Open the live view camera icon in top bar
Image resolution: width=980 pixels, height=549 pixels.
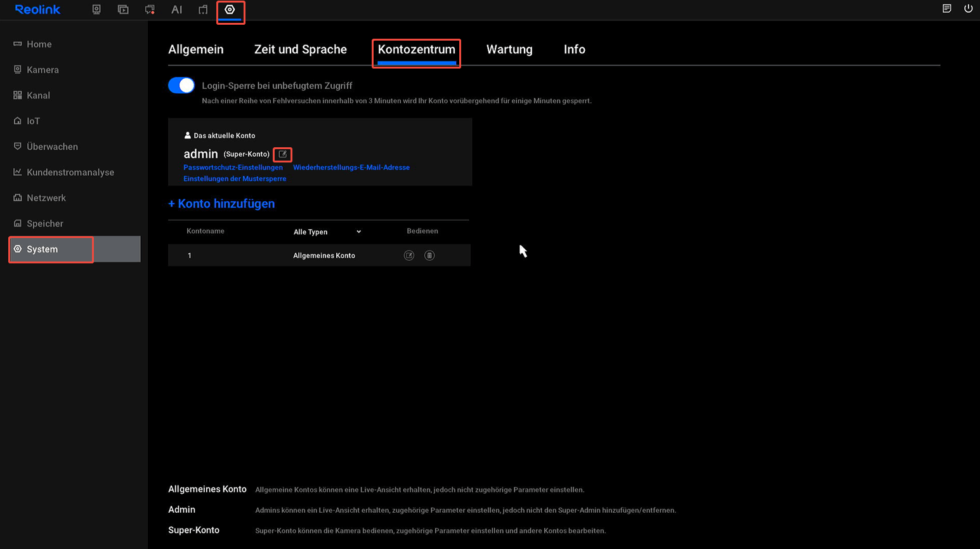pos(96,10)
